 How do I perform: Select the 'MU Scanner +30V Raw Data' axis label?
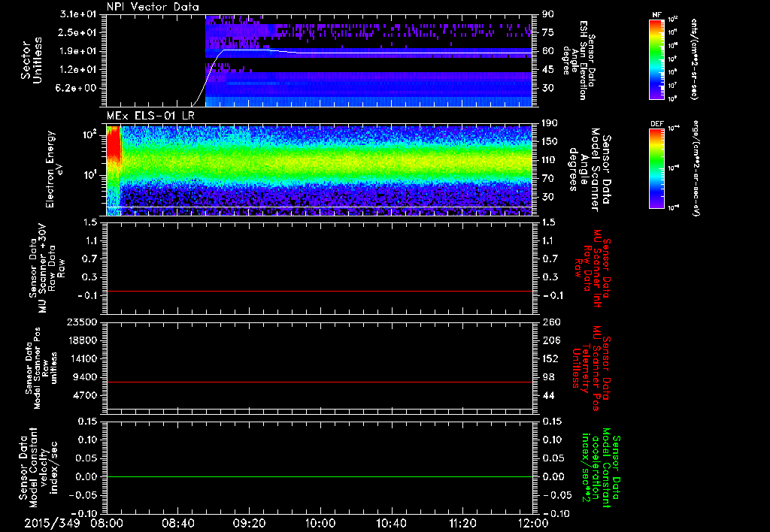[47, 268]
